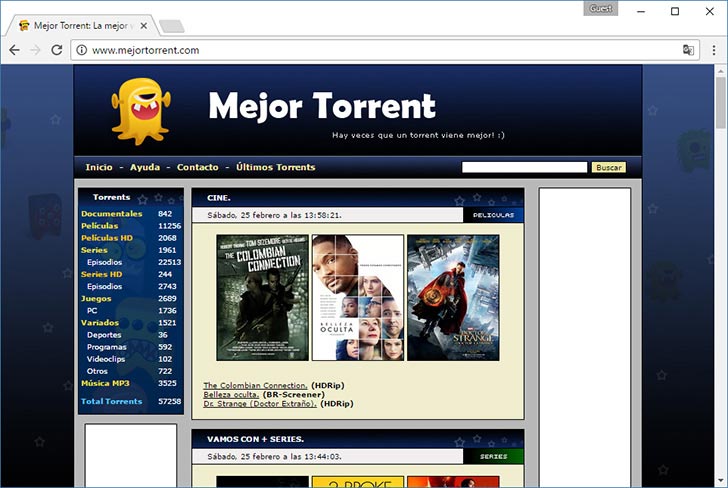This screenshot has height=488, width=728.
Task: Open a new tab button
Action: (172, 26)
